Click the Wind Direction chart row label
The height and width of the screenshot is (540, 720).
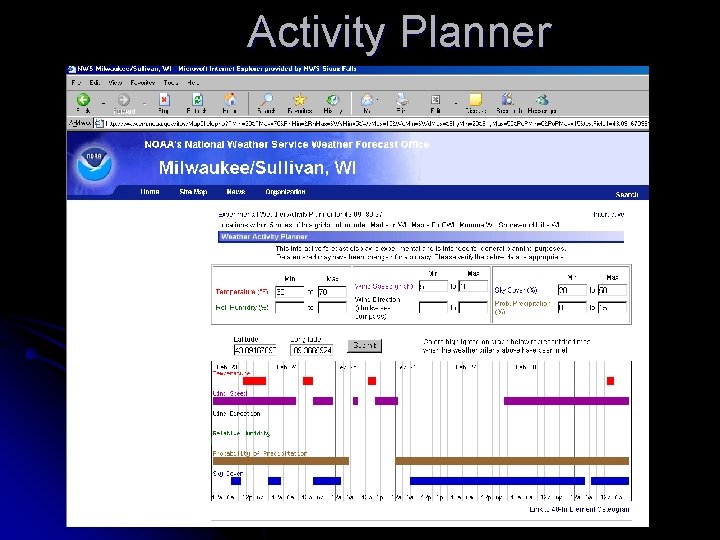(236, 413)
